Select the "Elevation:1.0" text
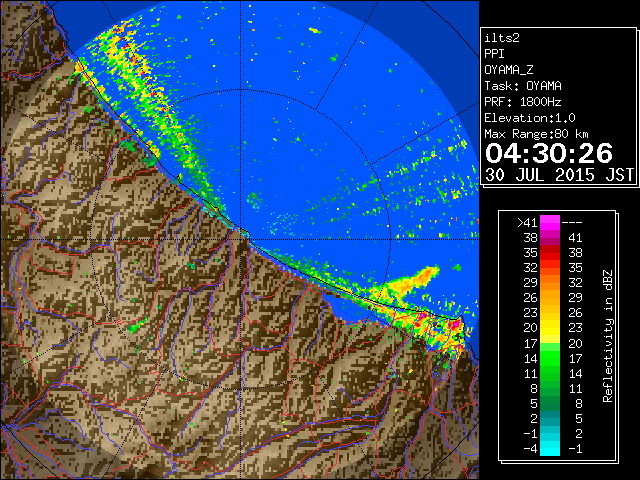 [530, 118]
